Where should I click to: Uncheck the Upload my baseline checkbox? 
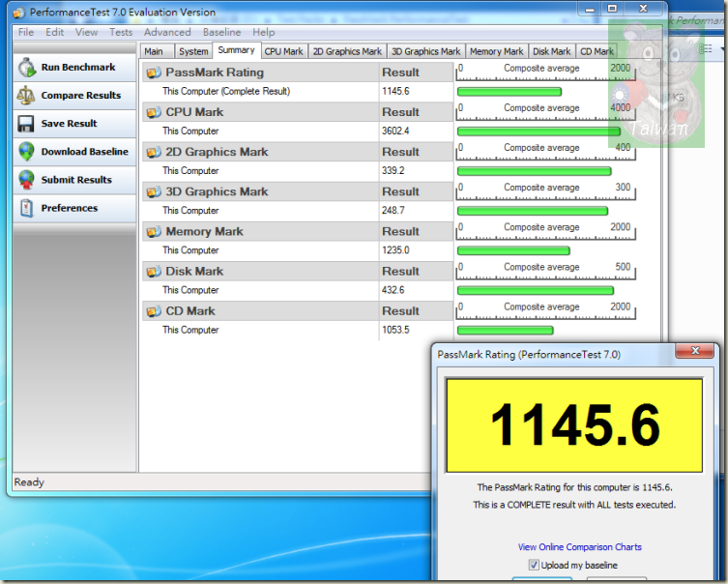[x=534, y=565]
